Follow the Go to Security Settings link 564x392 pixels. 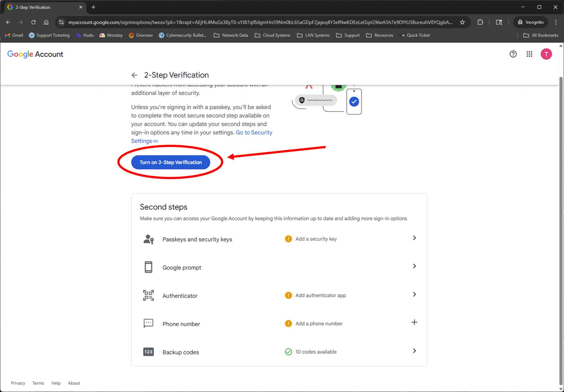coord(254,133)
